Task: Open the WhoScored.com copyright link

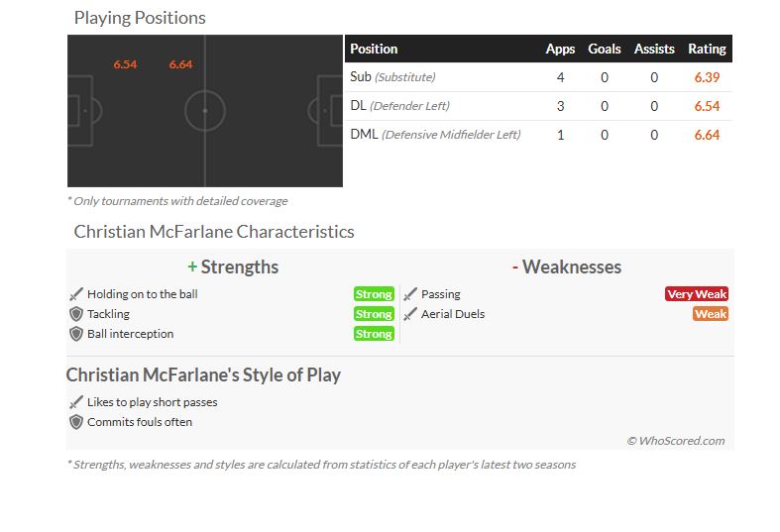Action: coord(676,441)
